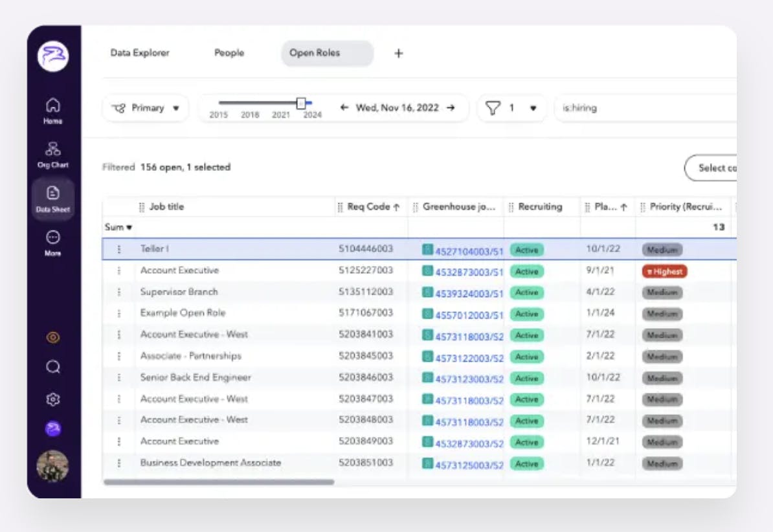Open the More menu in sidebar
773x532 pixels.
pyautogui.click(x=53, y=243)
